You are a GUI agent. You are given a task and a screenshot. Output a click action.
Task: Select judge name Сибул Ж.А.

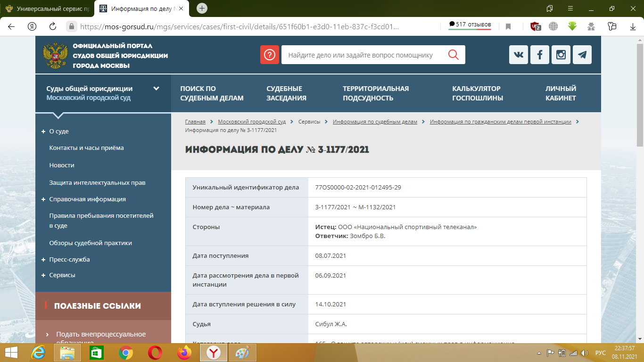pyautogui.click(x=331, y=324)
